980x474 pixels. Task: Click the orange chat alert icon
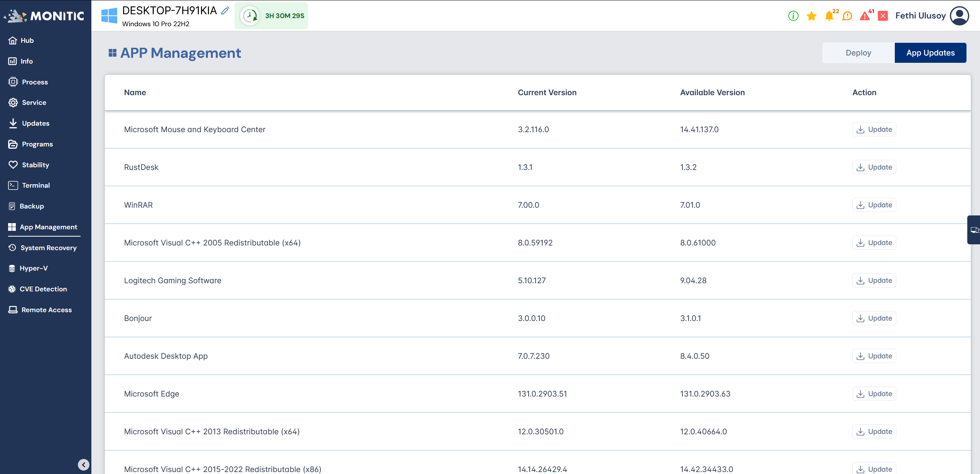pyautogui.click(x=847, y=16)
